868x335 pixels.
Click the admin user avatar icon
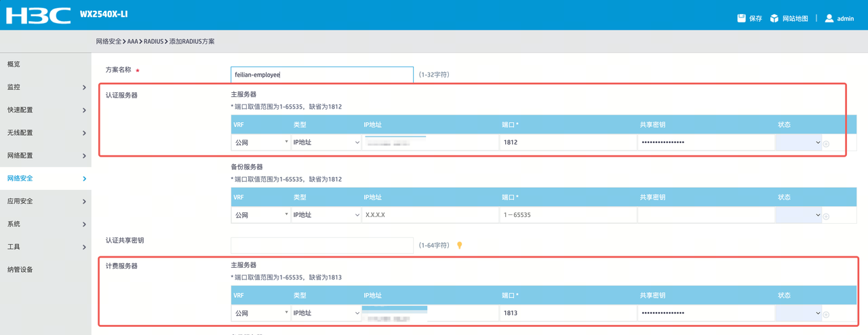pos(829,18)
